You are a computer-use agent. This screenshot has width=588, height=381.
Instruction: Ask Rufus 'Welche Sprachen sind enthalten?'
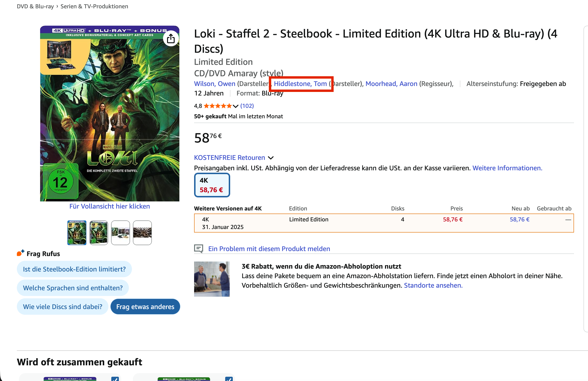[x=73, y=288]
